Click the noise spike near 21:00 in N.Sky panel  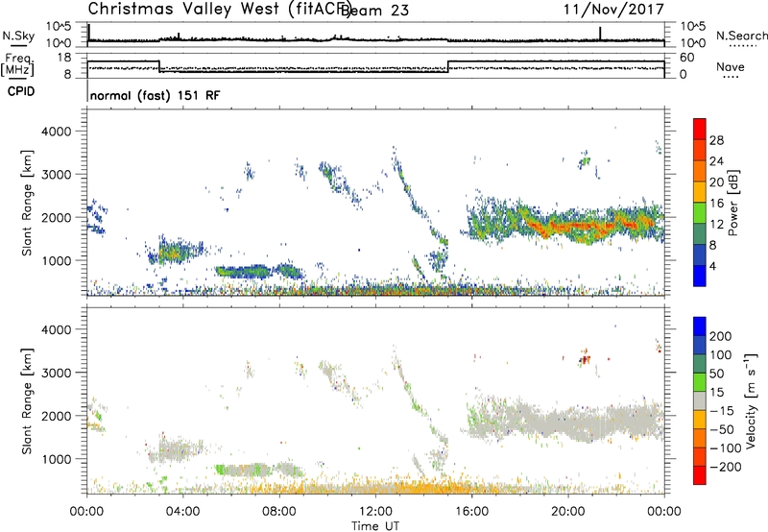pyautogui.click(x=600, y=34)
